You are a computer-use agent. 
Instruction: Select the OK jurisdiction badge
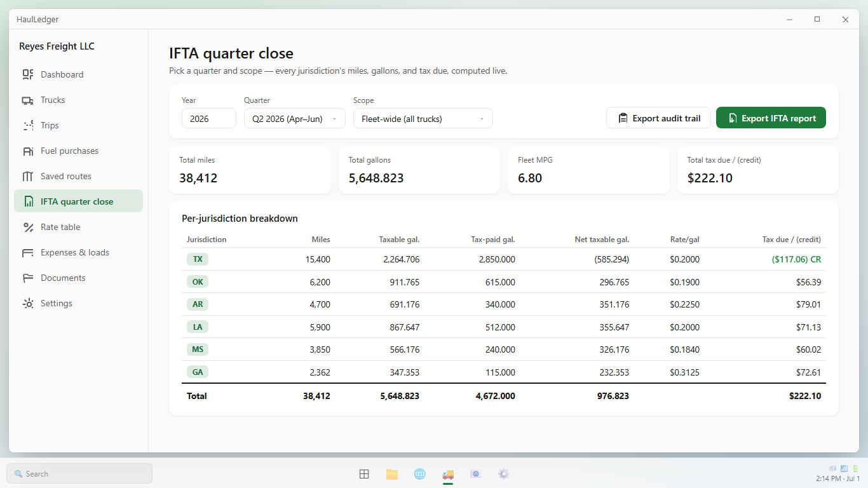(198, 281)
